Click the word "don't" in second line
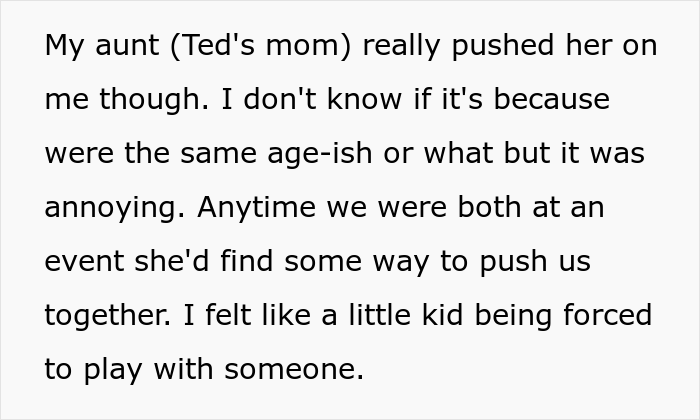700x420 pixels. [280, 99]
